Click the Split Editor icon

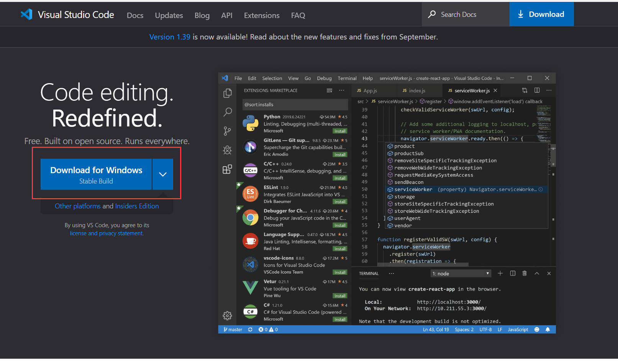[537, 90]
